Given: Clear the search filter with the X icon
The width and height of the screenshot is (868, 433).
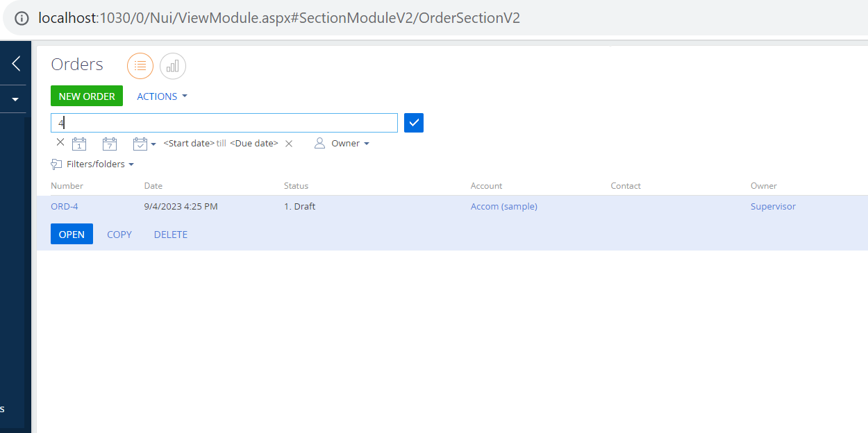Looking at the screenshot, I should pyautogui.click(x=60, y=142).
